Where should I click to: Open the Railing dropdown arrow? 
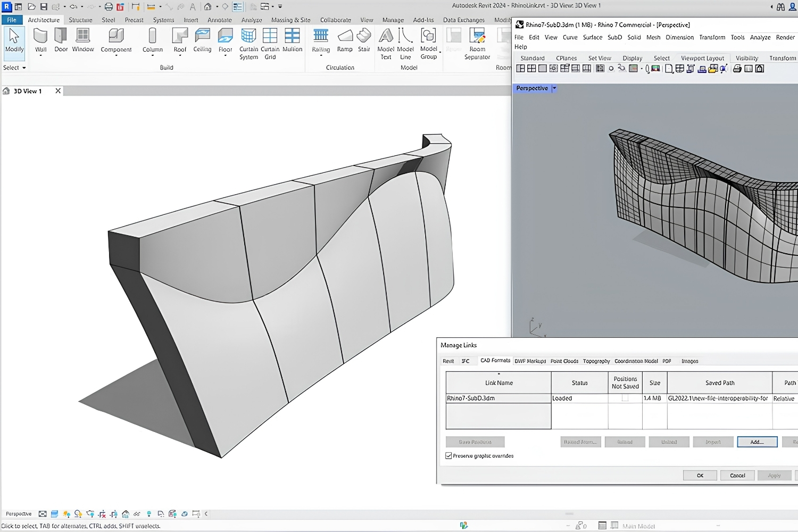click(x=321, y=55)
